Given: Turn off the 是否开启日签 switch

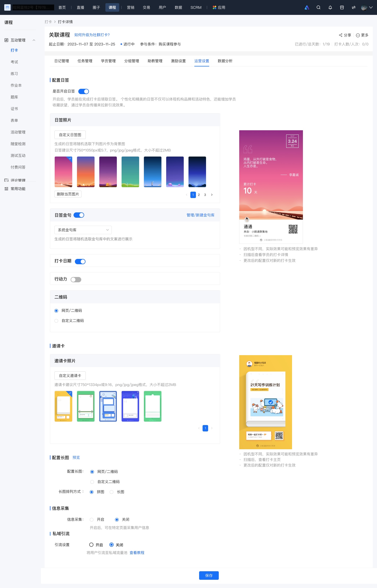Looking at the screenshot, I should click(84, 91).
